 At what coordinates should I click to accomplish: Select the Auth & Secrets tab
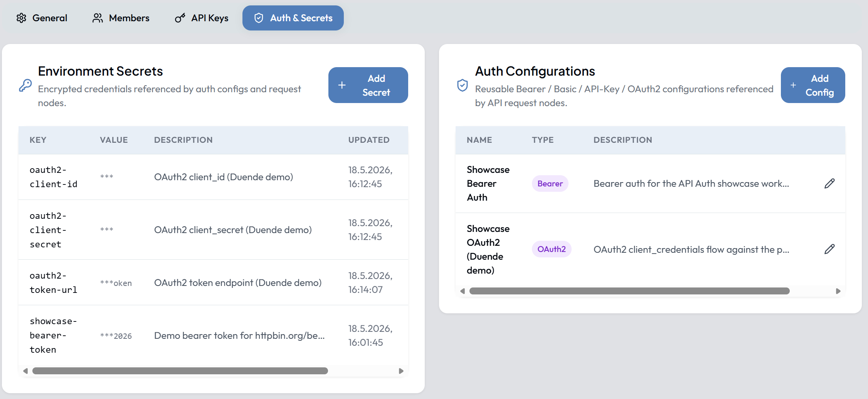293,18
